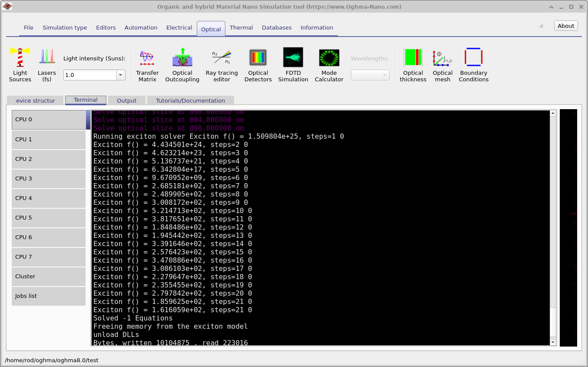Click the 'Light intensity (Suns):' label

click(x=94, y=59)
